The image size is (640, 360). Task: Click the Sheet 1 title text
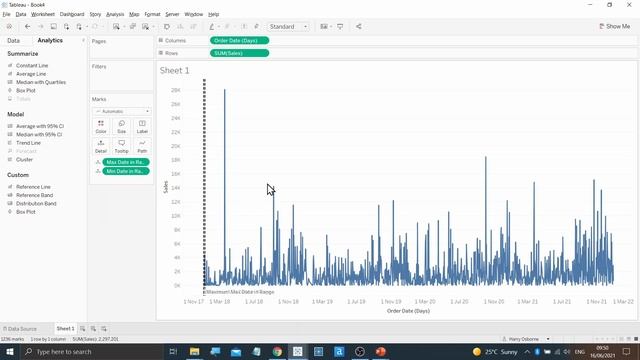(175, 71)
